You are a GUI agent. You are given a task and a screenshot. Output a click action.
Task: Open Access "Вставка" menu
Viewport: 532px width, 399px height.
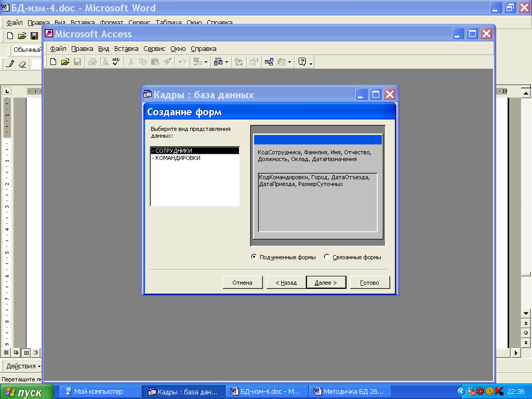pos(126,48)
